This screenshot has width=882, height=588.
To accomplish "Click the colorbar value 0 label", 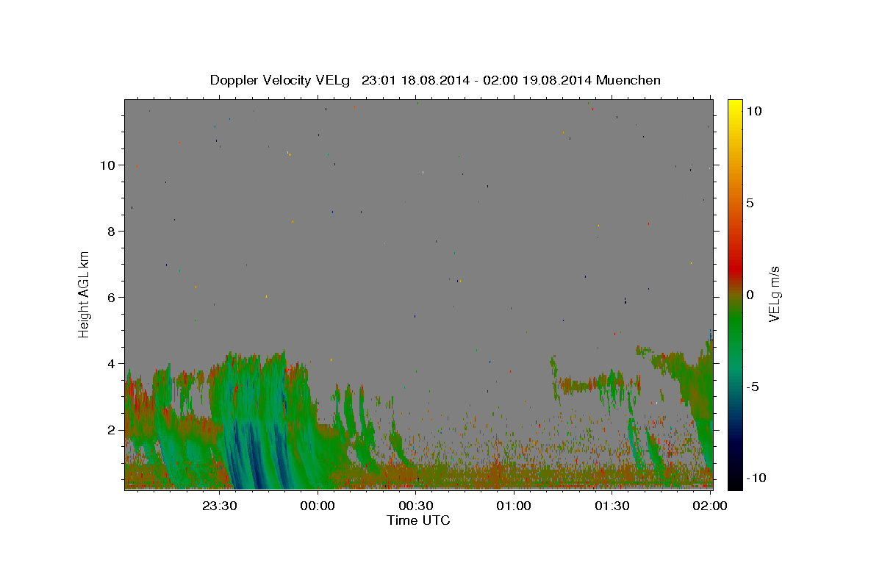I will 750,295.
